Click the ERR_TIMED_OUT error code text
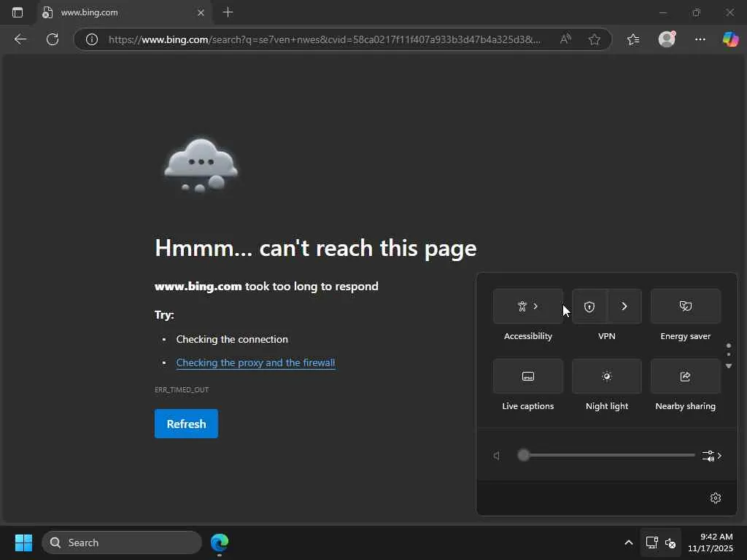Viewport: 747px width, 560px height. [x=182, y=389]
